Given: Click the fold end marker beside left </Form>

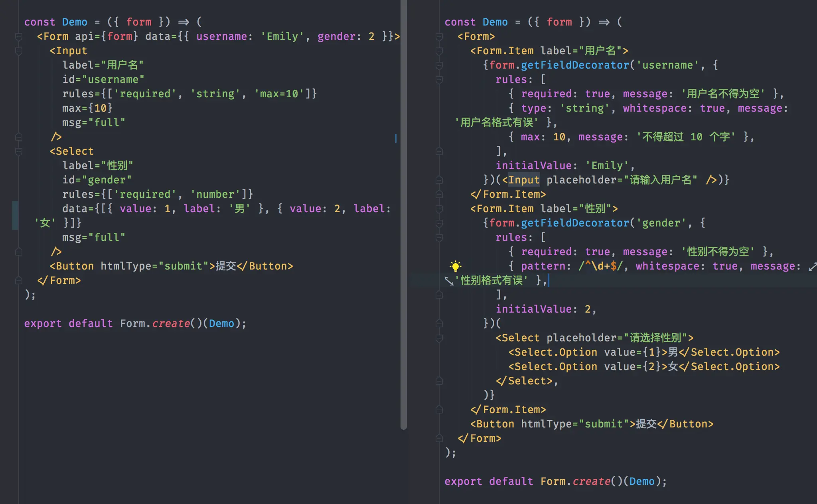Looking at the screenshot, I should pos(18,281).
